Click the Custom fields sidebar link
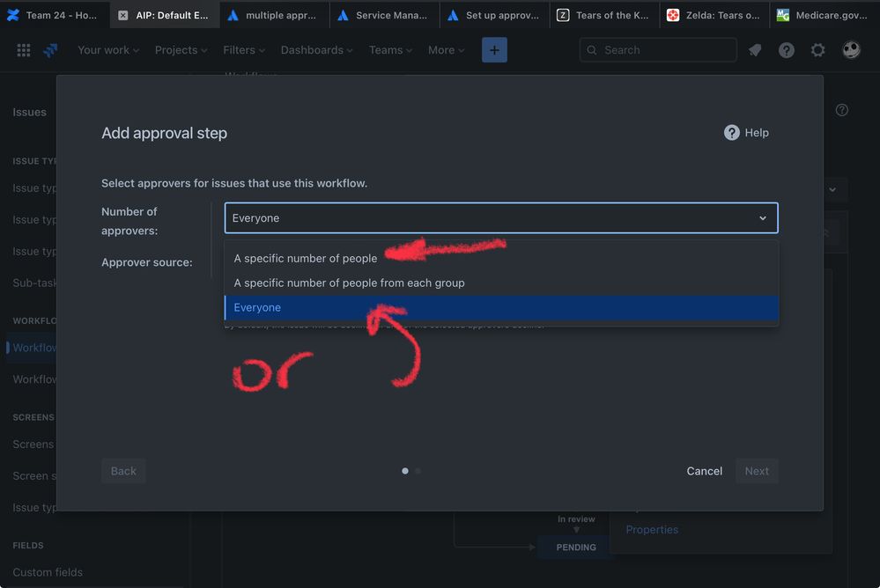Image resolution: width=880 pixels, height=588 pixels. point(48,572)
